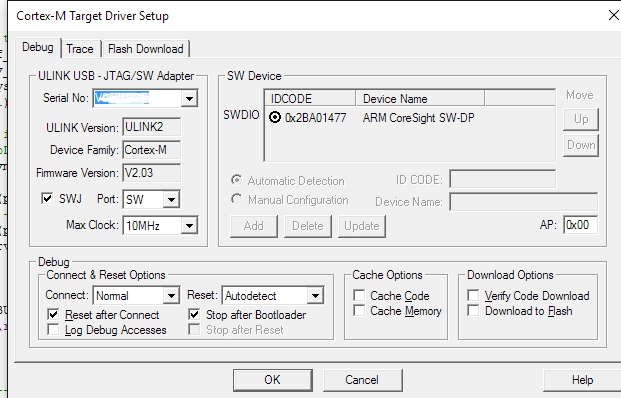
Task: Click the Update button
Action: [362, 226]
